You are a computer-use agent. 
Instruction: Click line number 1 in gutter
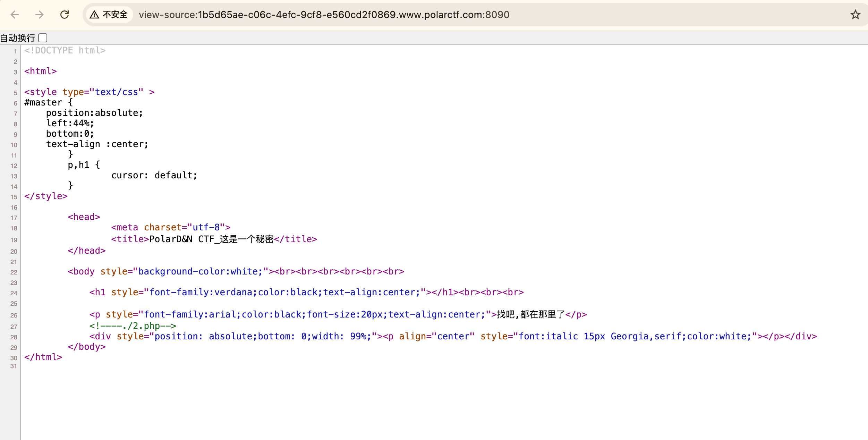click(x=15, y=51)
